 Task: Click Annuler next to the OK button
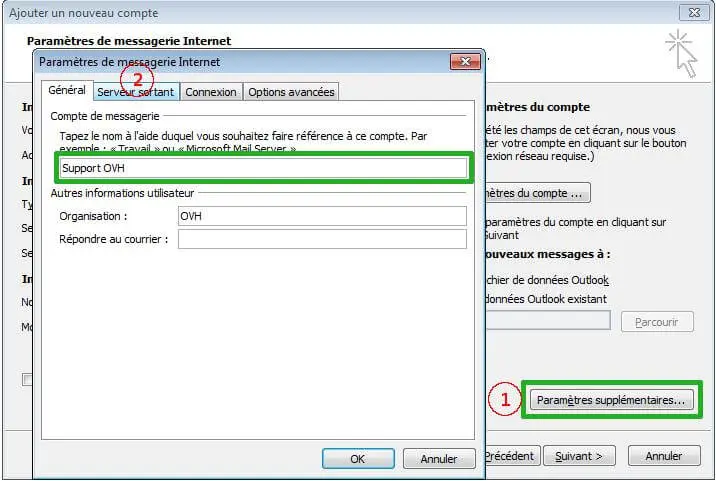tap(438, 458)
